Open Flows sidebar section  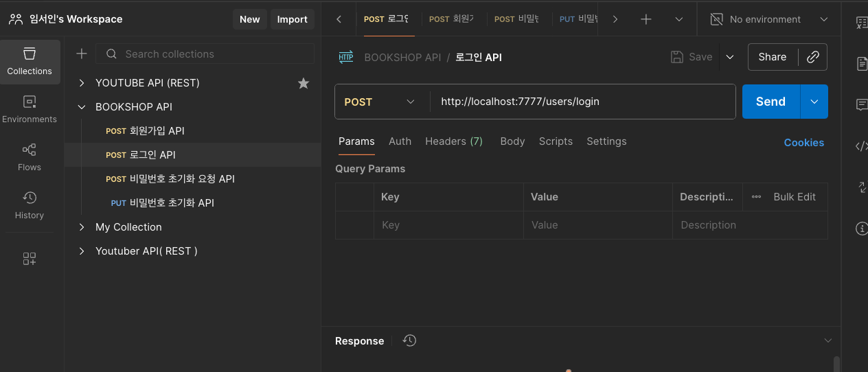[30, 158]
